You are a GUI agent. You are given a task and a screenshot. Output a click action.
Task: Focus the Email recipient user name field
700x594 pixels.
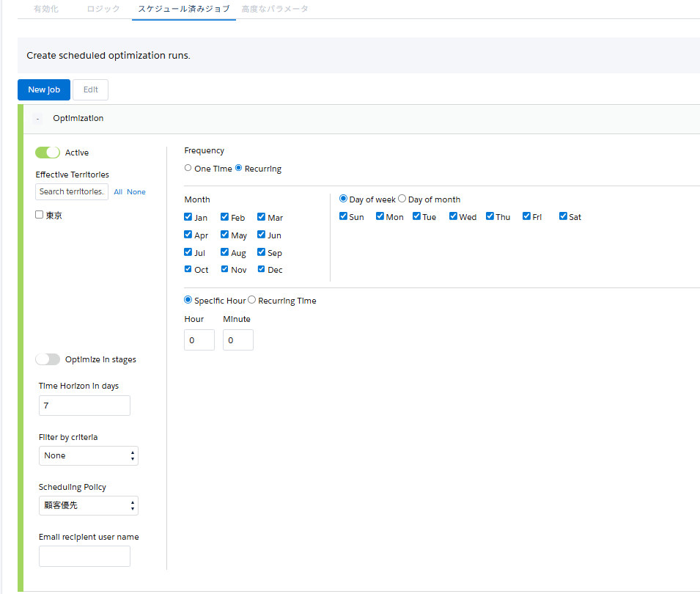84,556
